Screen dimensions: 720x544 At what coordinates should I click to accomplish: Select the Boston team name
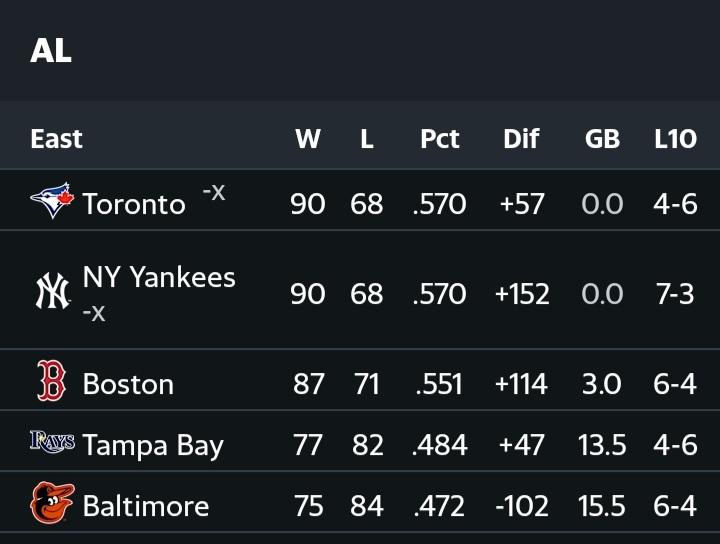128,384
